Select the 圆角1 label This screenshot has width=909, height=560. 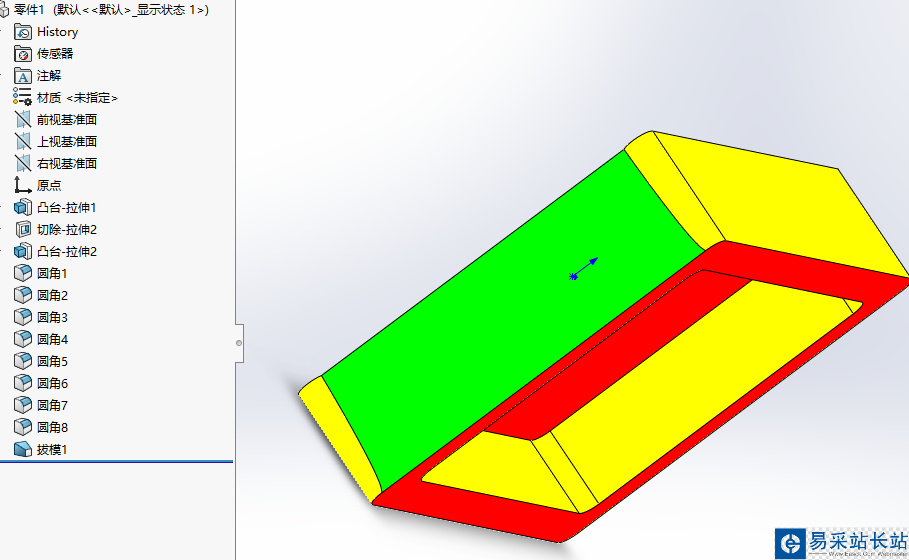pos(52,273)
